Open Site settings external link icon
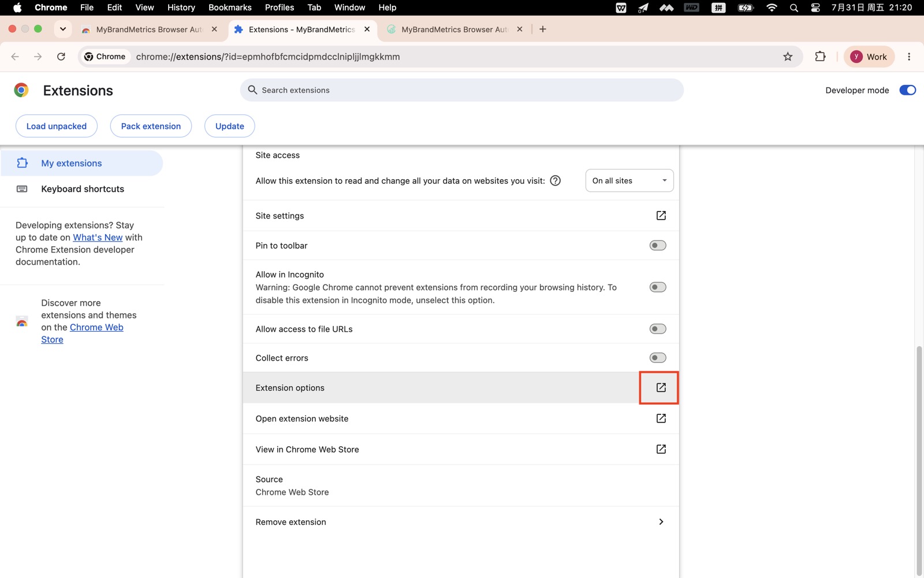 click(x=661, y=216)
